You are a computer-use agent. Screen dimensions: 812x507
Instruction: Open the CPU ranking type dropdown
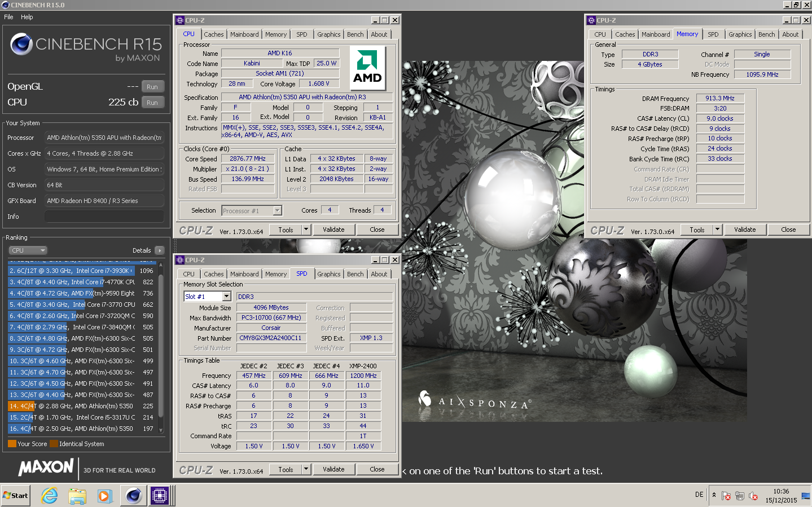[x=28, y=250]
